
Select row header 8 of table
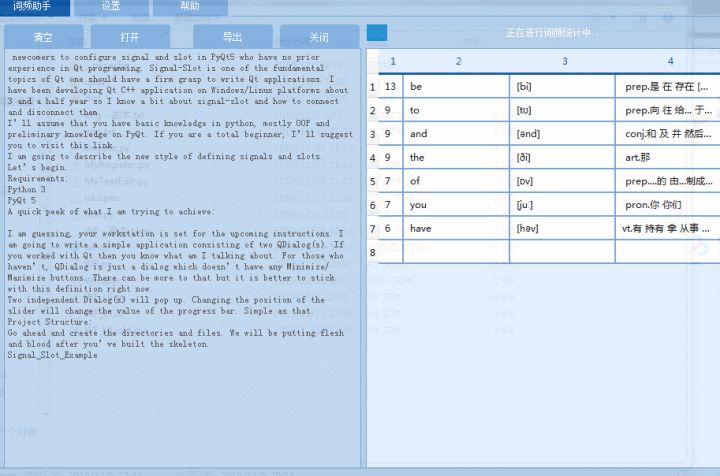(x=373, y=252)
